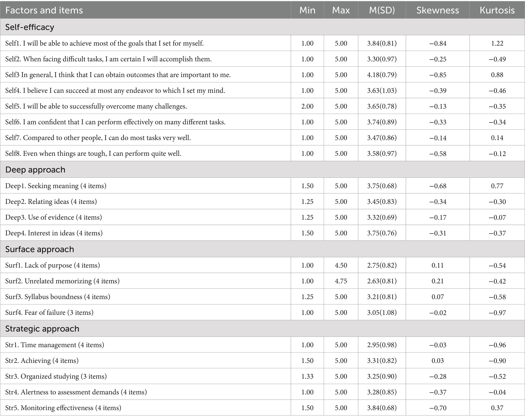The height and width of the screenshot is (420, 525).
Task: Select 'Deep2. Relating ideas (4 items)' row label
Action: pyautogui.click(x=51, y=201)
